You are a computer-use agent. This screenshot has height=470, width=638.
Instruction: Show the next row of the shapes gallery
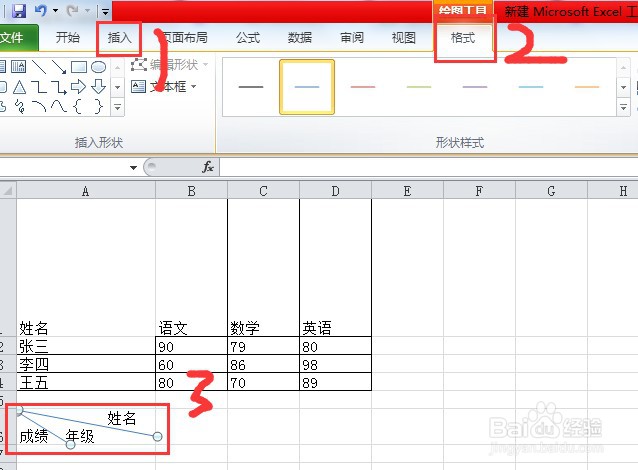[117, 87]
